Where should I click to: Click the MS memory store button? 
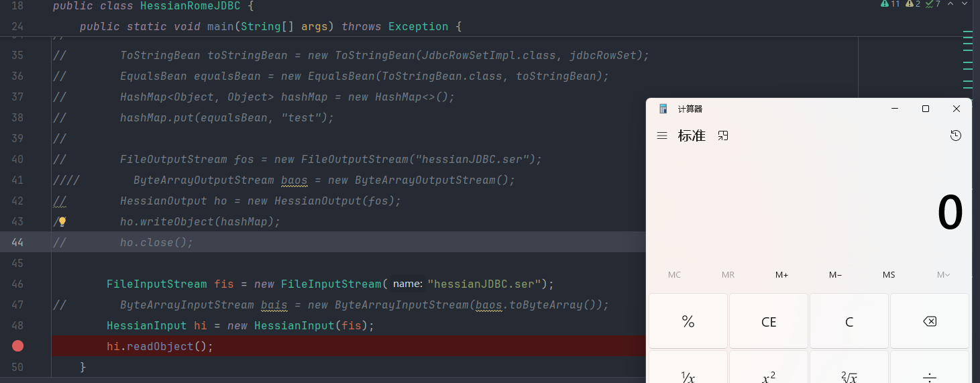pos(889,275)
